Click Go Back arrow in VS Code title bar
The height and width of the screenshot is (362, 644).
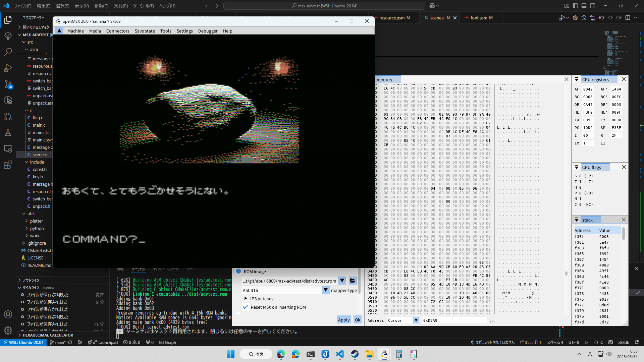[207, 6]
